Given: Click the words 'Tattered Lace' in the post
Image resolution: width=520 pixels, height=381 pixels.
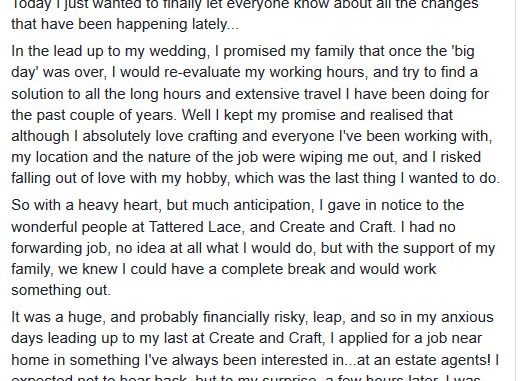Looking at the screenshot, I should click(194, 227).
